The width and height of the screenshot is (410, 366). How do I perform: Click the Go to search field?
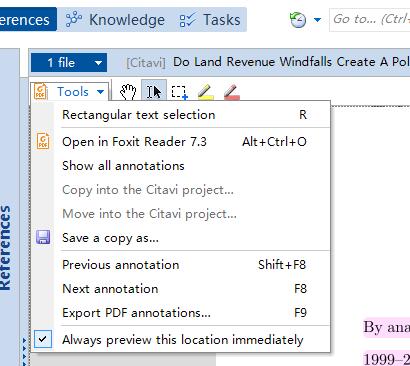(370, 20)
